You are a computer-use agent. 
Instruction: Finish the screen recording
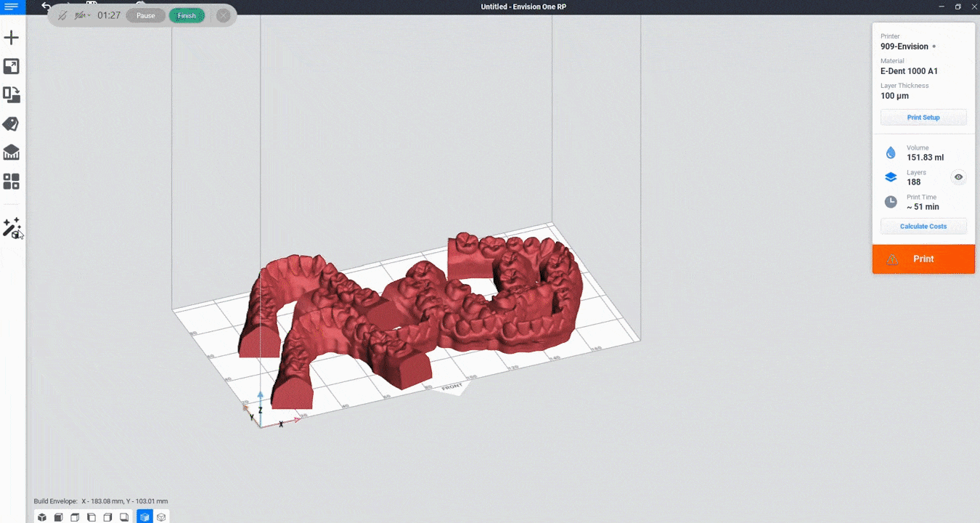coord(187,15)
